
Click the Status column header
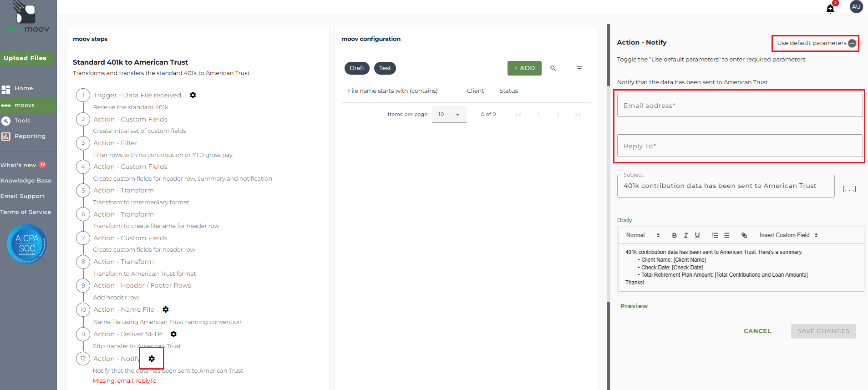point(508,91)
